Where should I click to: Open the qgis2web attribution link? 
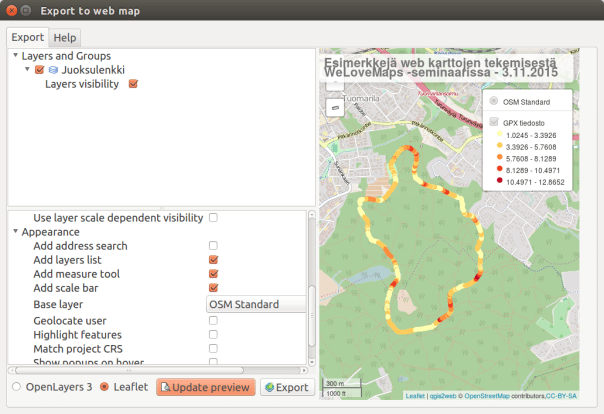coord(443,396)
